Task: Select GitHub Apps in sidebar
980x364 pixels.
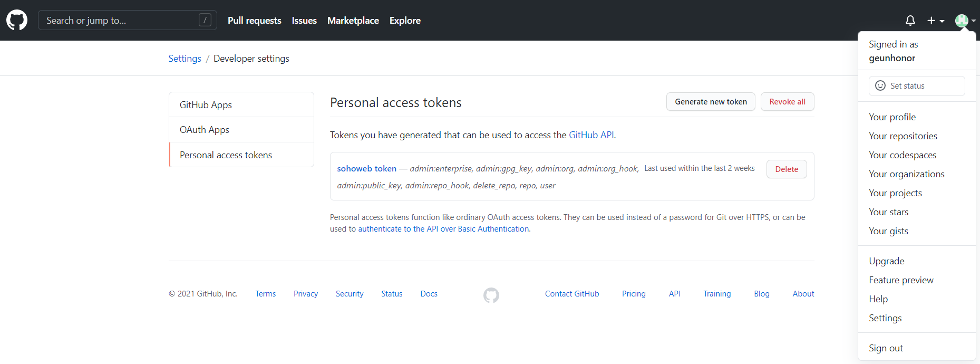Action: click(x=241, y=104)
